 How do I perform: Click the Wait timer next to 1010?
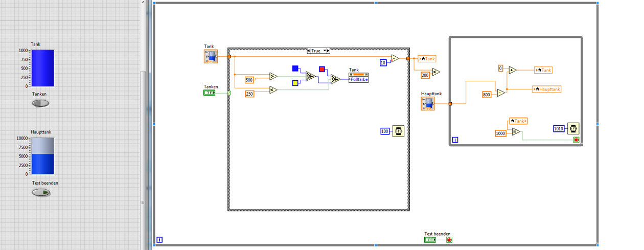(x=573, y=128)
